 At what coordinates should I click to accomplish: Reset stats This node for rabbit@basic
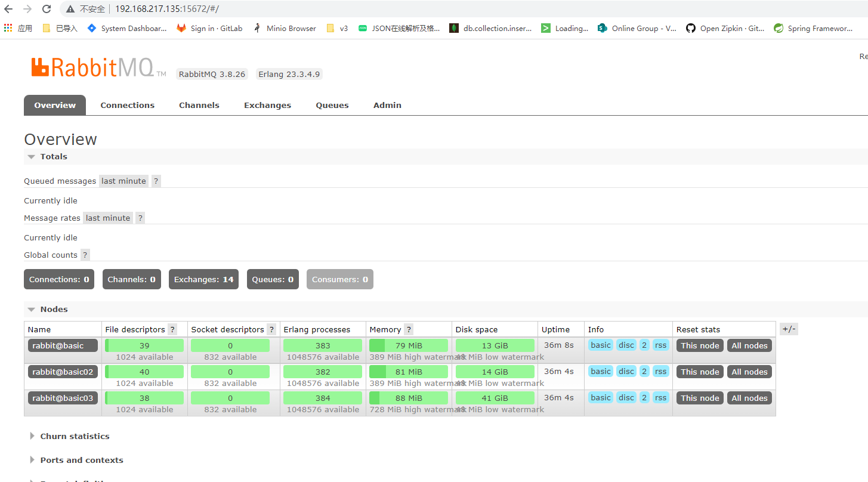[x=700, y=345]
